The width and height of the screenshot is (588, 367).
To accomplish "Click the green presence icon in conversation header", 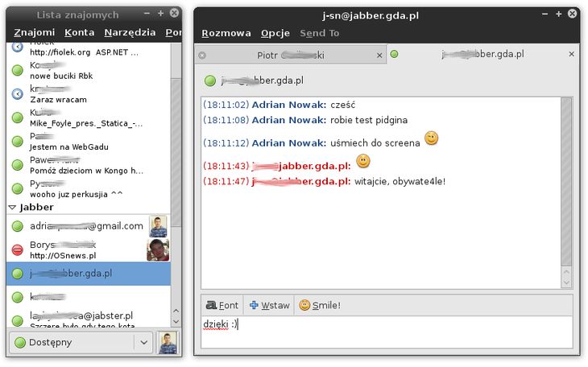I will (x=210, y=80).
